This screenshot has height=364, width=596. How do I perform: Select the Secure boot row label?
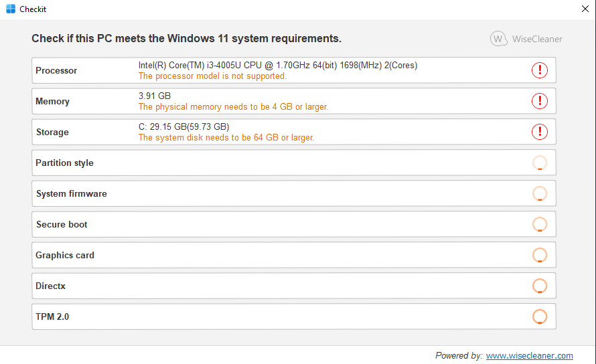[62, 225]
